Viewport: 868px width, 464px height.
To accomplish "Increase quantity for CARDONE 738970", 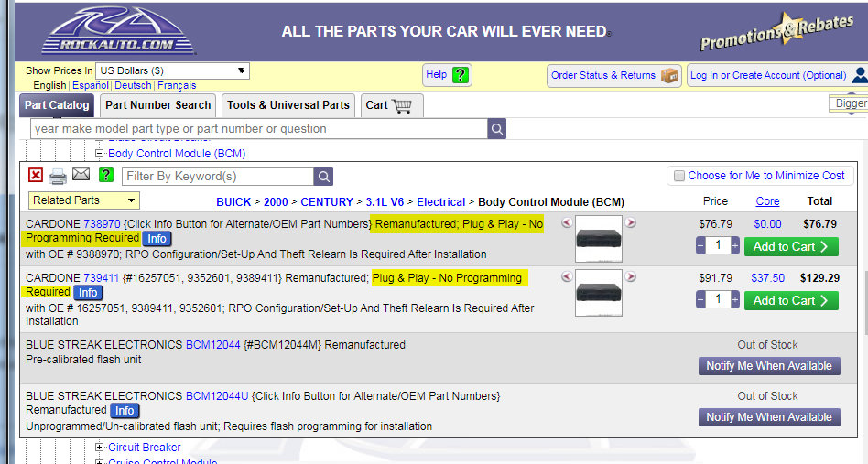I will (734, 245).
